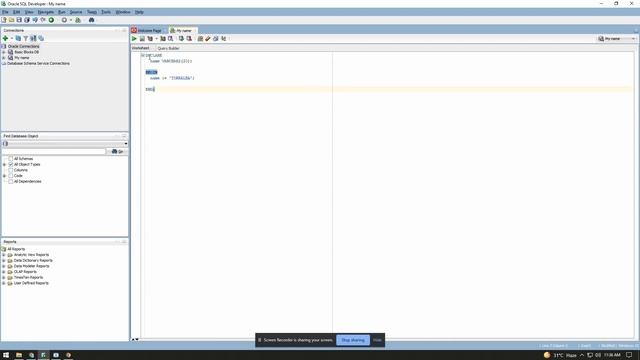
Task: Check the Columns checkbox
Action: coord(11,170)
